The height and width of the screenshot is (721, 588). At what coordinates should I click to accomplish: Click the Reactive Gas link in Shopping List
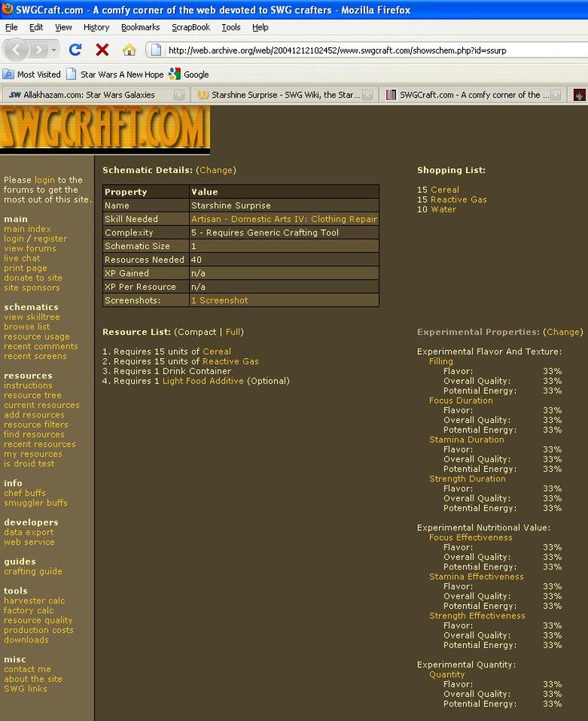pos(458,199)
